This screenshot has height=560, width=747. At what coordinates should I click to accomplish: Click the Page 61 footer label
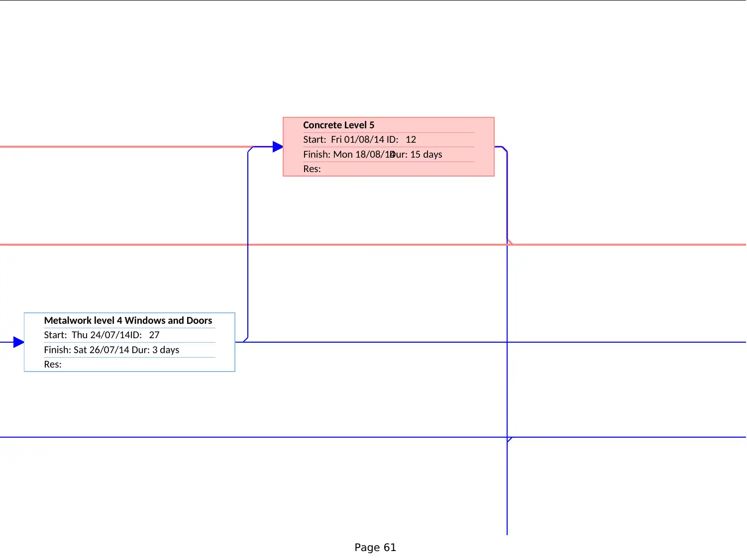(x=375, y=548)
